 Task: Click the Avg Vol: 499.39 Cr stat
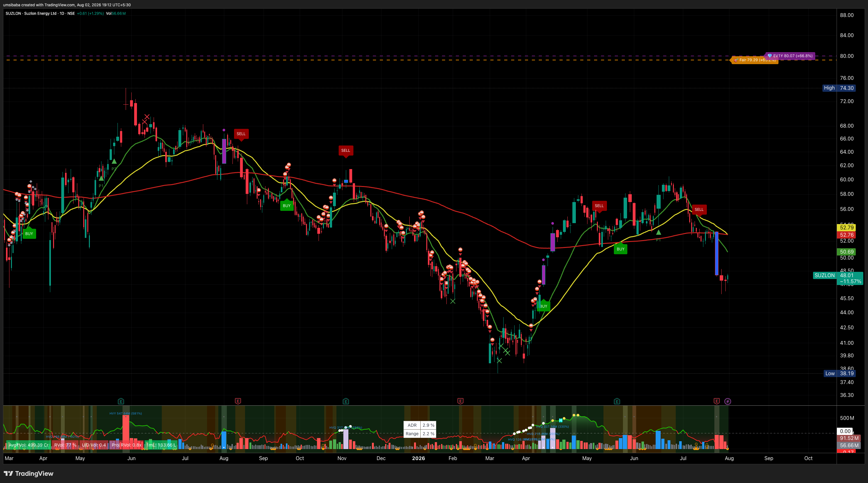click(28, 445)
